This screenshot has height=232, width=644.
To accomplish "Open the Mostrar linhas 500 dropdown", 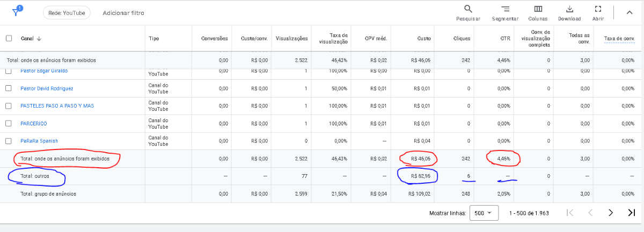I will pos(484,213).
